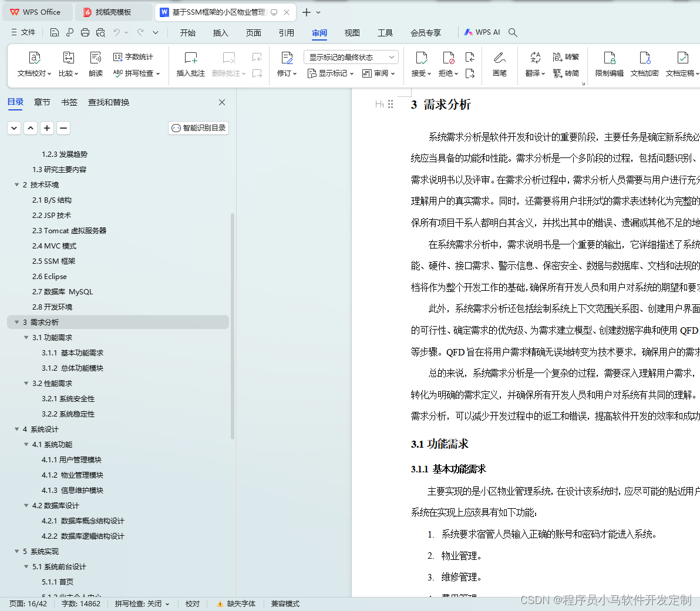Collapse the 3 需求分析 tree branch
The width and height of the screenshot is (700, 611).
pyautogui.click(x=16, y=322)
